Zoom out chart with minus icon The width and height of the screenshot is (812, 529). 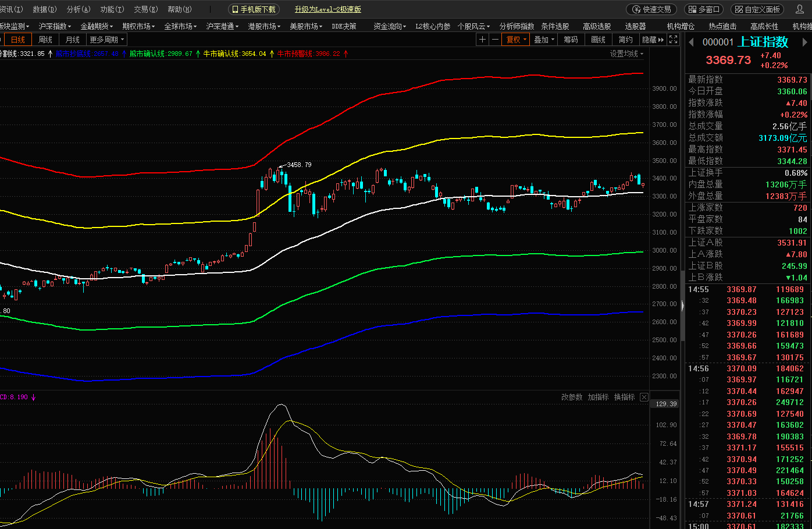(x=495, y=40)
